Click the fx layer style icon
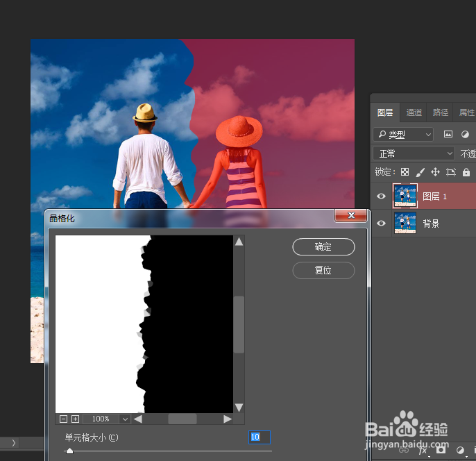The height and width of the screenshot is (461, 476). [x=423, y=450]
